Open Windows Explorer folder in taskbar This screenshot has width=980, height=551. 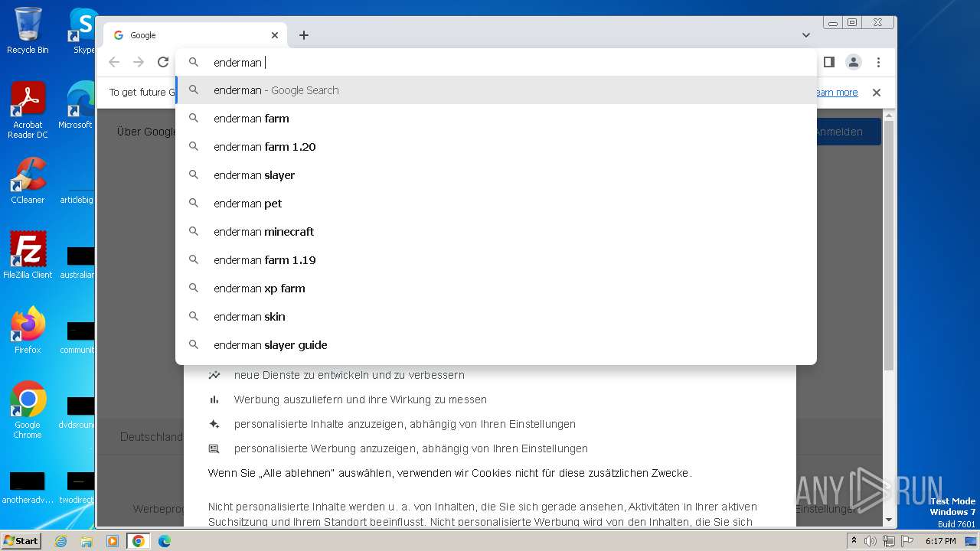[87, 541]
